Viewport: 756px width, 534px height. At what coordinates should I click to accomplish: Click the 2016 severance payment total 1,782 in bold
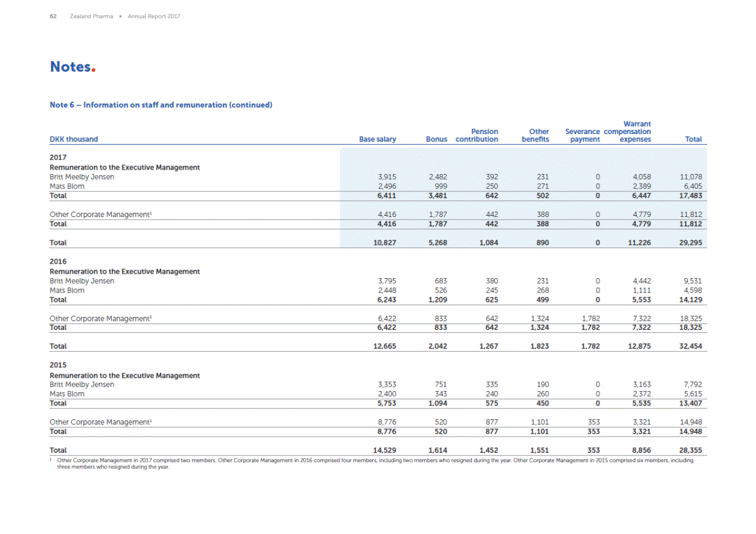point(590,346)
